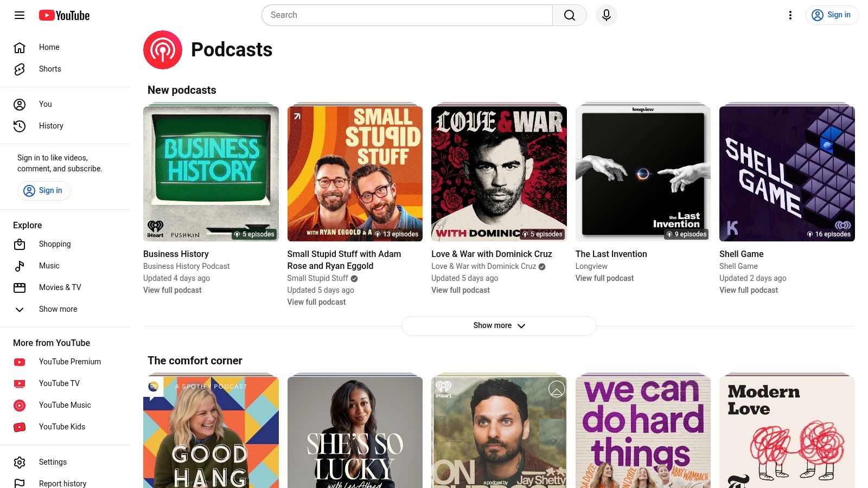Screen dimensions: 868x488
Task: Open Settings from the sidebar
Action: (x=53, y=462)
